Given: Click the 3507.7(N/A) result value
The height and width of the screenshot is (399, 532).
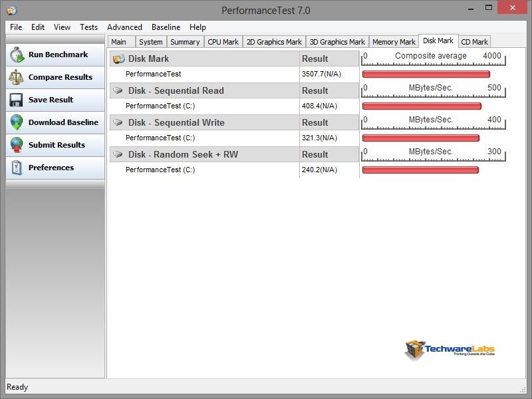Looking at the screenshot, I should [x=321, y=74].
